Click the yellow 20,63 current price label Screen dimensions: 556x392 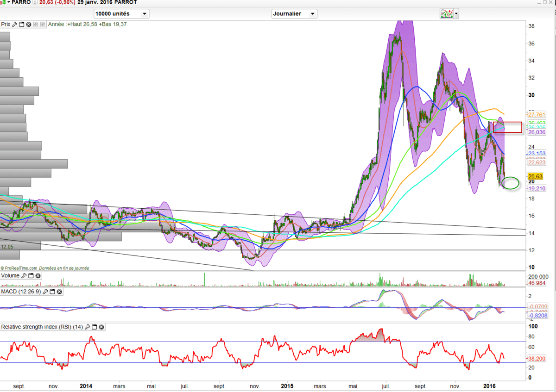[x=535, y=176]
